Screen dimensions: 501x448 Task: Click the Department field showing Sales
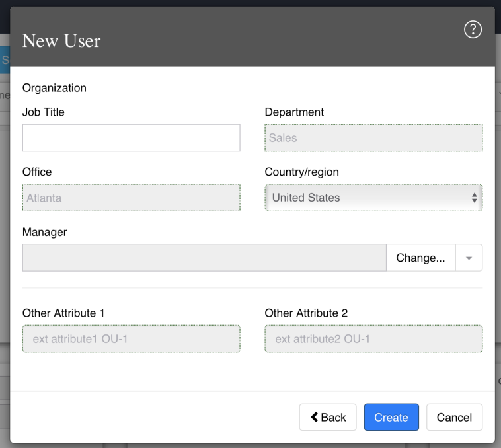tap(373, 137)
